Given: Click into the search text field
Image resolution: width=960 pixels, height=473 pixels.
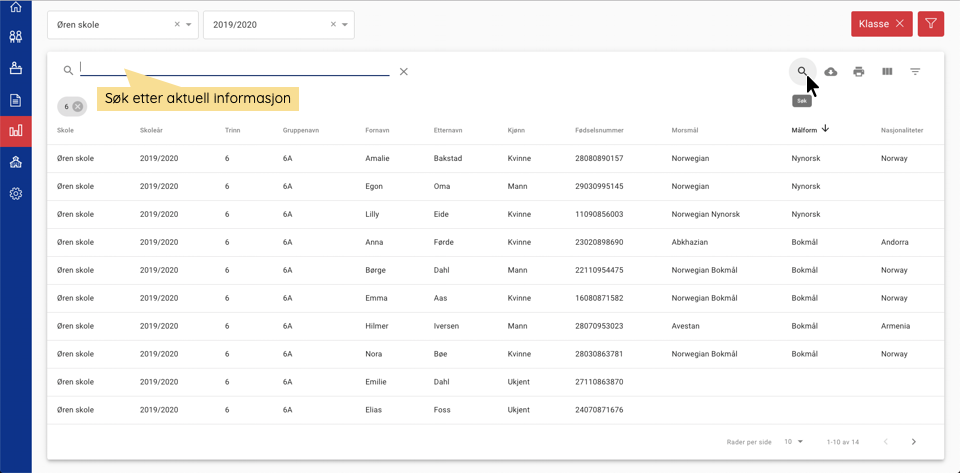Looking at the screenshot, I should 235,69.
